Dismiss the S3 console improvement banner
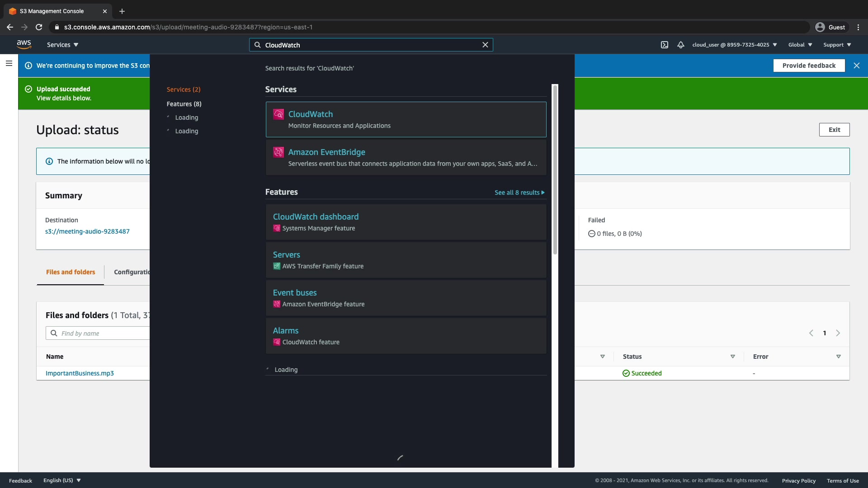 point(856,66)
